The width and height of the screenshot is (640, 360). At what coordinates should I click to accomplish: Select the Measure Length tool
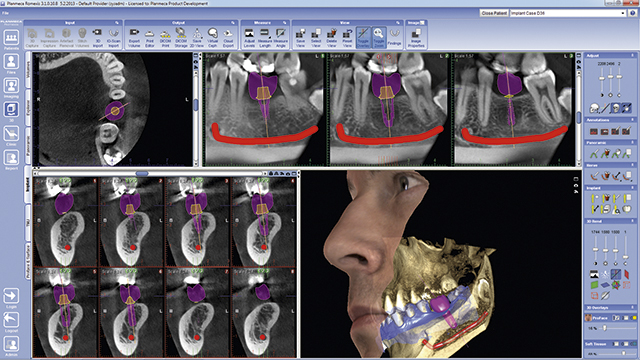point(264,38)
